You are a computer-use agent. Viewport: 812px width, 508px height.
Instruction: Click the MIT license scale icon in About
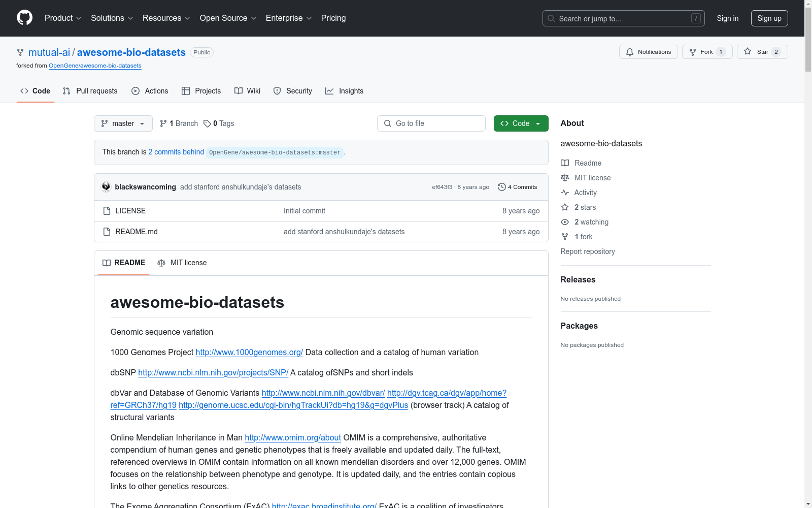click(x=565, y=178)
